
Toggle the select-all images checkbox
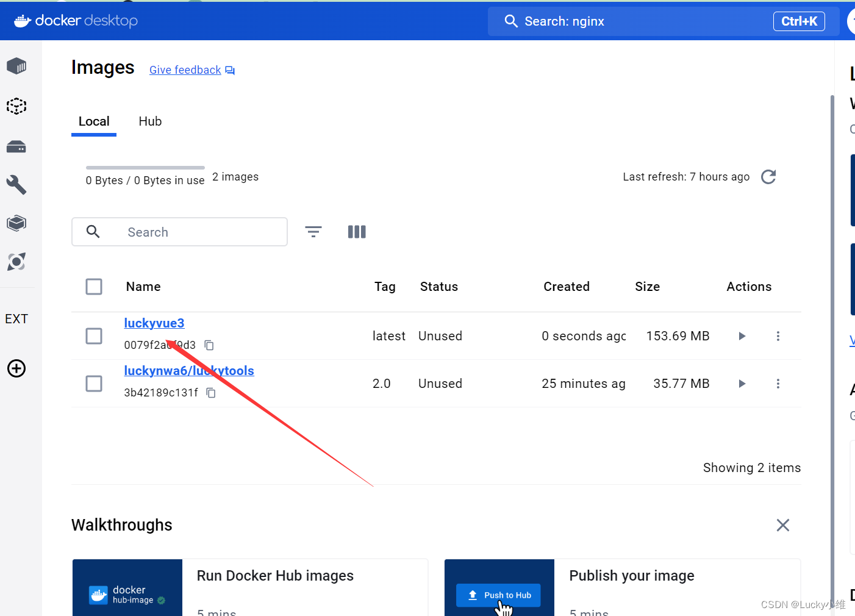(94, 287)
